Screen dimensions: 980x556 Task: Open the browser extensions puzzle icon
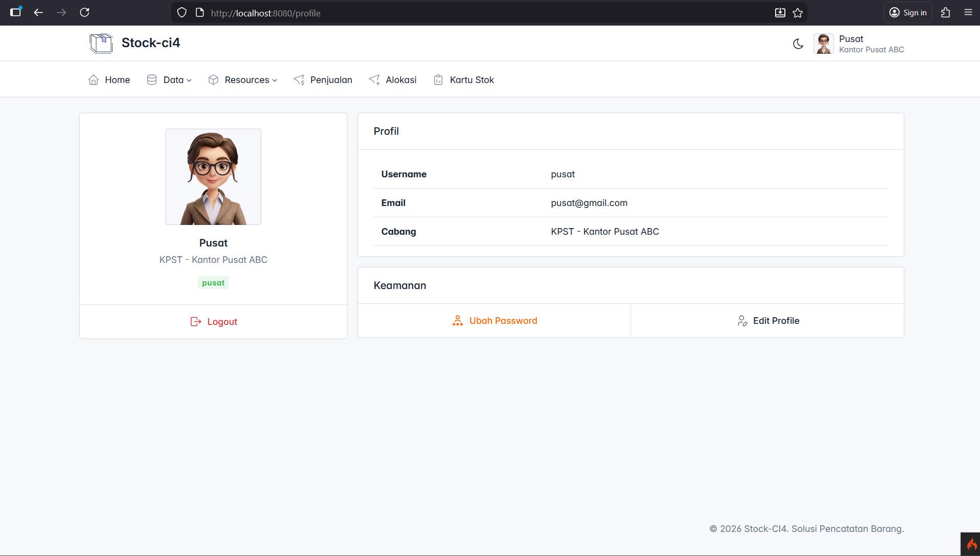946,13
